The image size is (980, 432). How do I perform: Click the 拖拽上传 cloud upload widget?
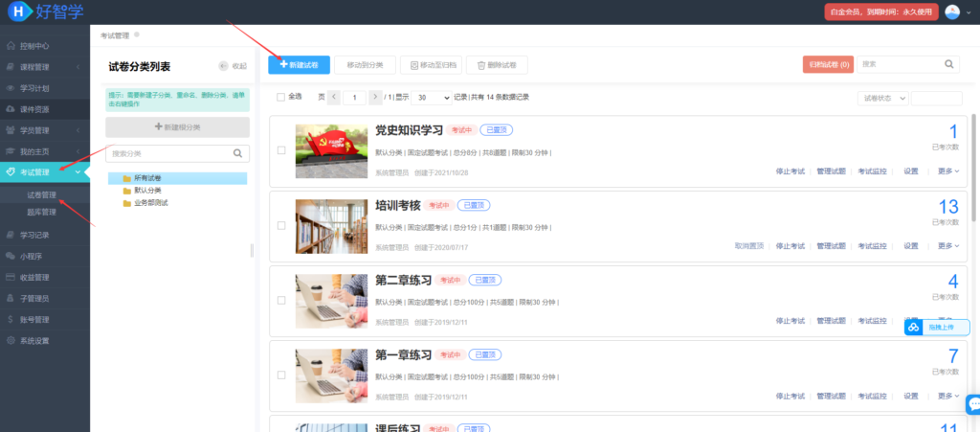[936, 328]
